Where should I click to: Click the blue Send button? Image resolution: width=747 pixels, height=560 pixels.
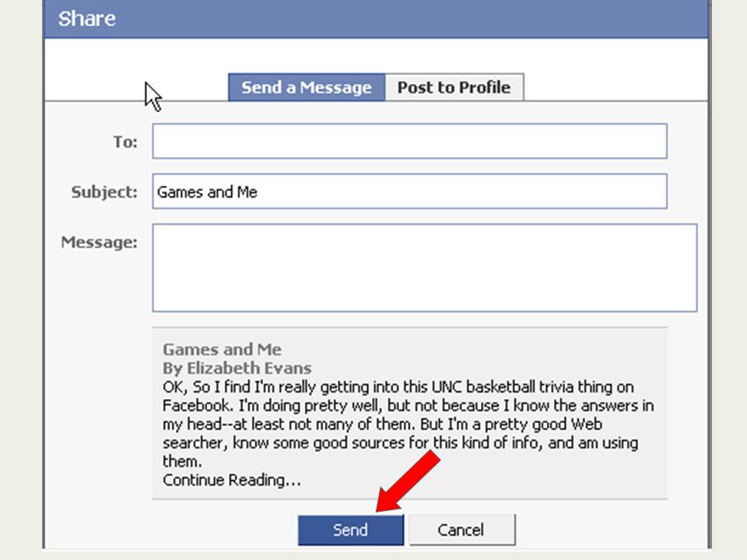click(x=351, y=530)
